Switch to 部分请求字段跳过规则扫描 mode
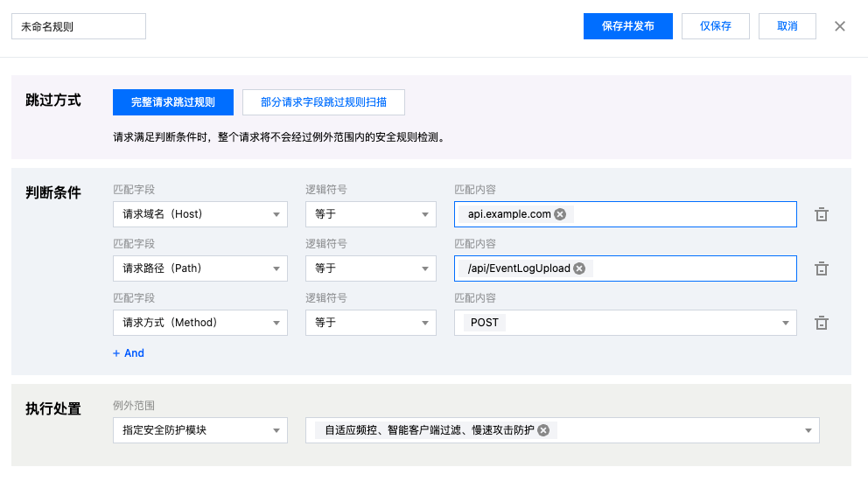The image size is (868, 488). (x=324, y=102)
